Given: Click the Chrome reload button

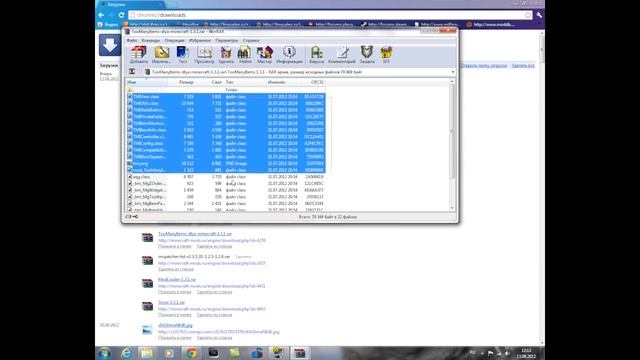Looking at the screenshot, I should pos(121,15).
